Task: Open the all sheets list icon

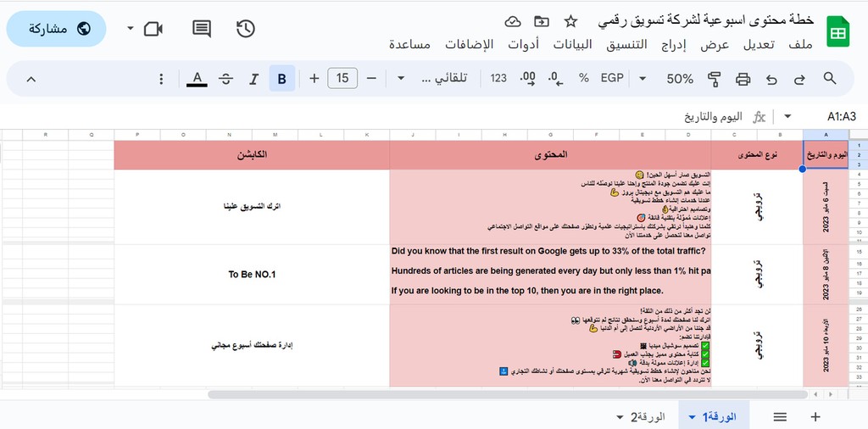Action: (x=780, y=417)
